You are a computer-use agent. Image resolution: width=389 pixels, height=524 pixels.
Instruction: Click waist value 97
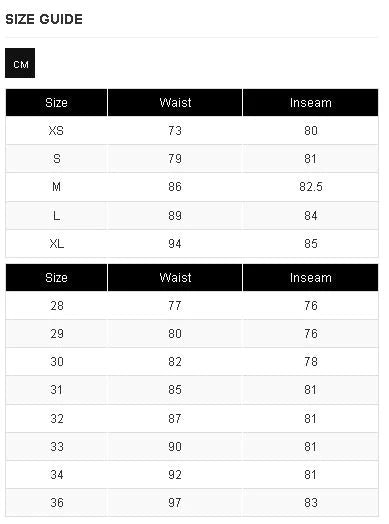point(175,503)
